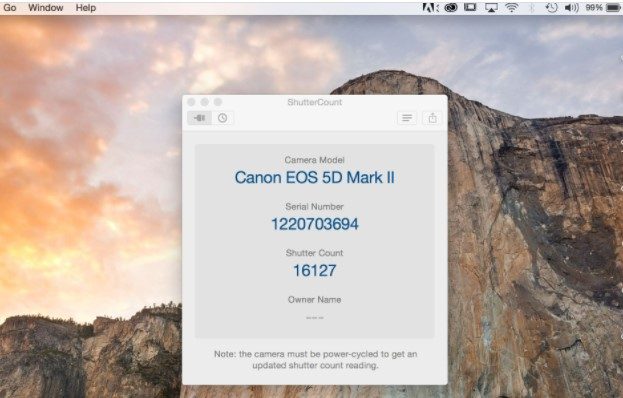Click the volume speaker icon
This screenshot has width=623, height=398.
pyautogui.click(x=571, y=8)
